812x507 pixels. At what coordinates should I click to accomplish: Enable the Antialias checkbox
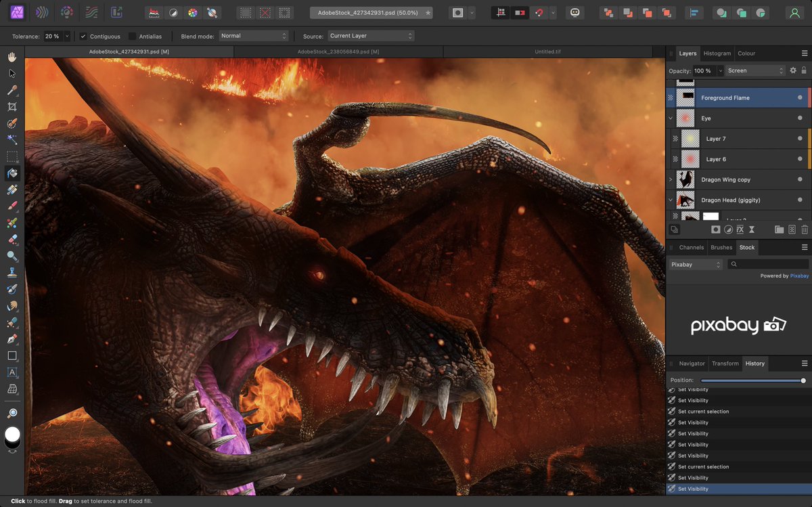tap(132, 36)
